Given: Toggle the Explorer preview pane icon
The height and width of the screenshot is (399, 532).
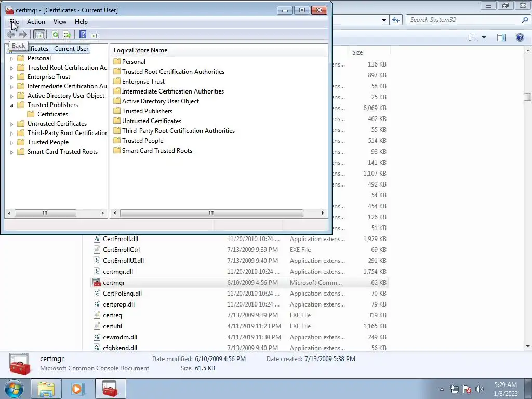Looking at the screenshot, I should [x=501, y=37].
